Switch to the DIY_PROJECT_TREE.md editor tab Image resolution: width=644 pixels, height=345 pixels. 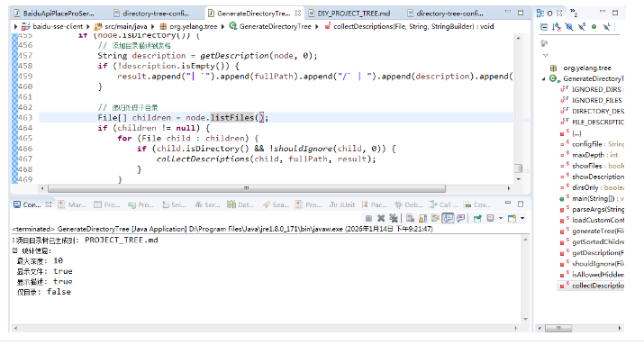349,14
